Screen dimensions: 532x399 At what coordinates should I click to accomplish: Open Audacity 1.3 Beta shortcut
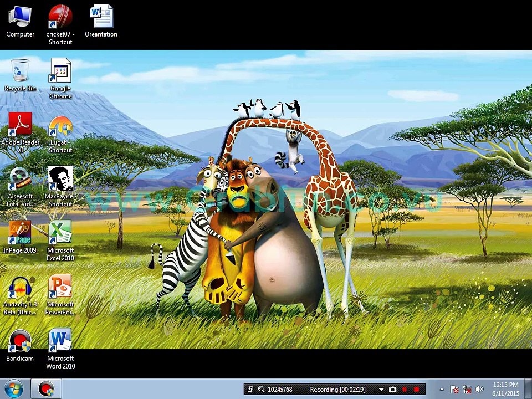point(20,295)
